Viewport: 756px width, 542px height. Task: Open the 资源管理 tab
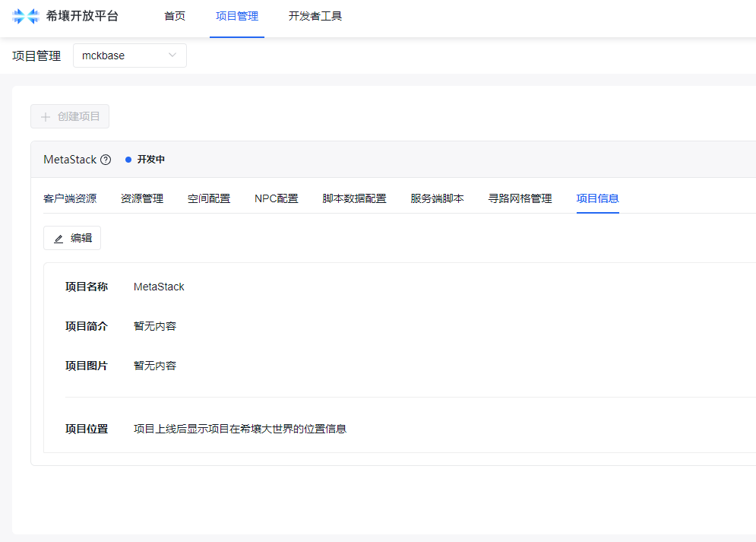(x=142, y=198)
